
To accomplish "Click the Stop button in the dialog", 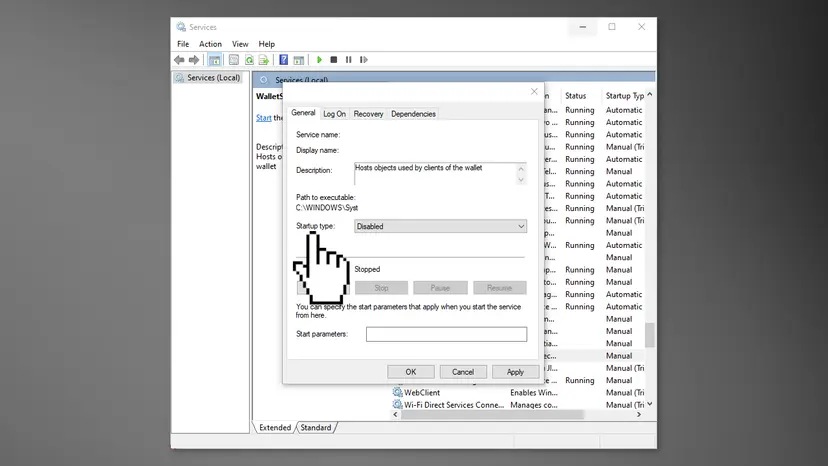I will point(381,287).
